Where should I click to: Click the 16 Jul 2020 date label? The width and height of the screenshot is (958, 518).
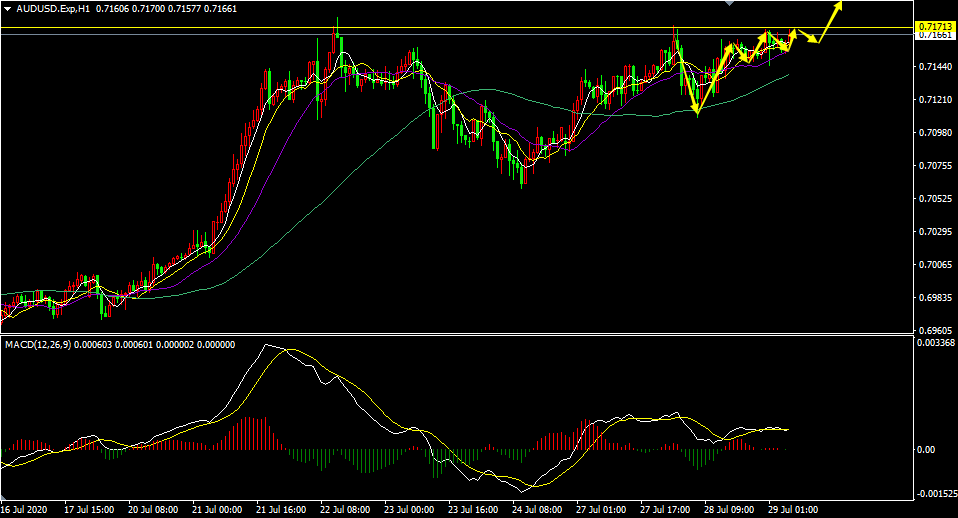click(x=24, y=509)
